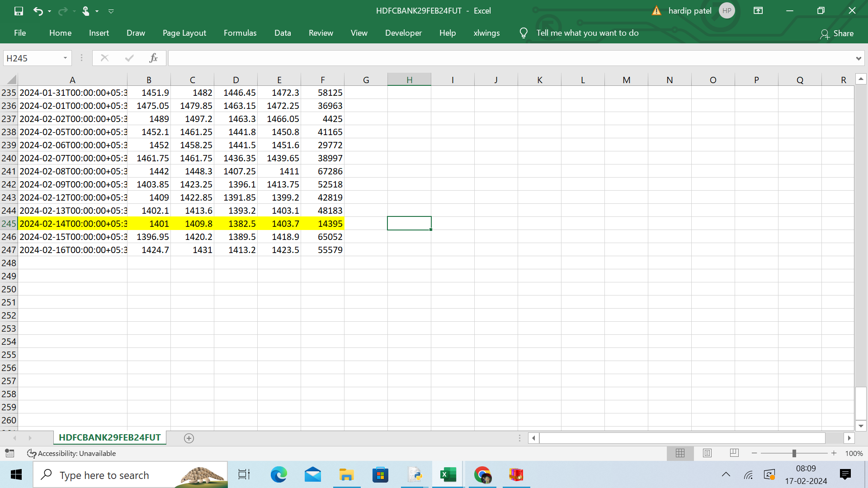Select column A header

(x=72, y=80)
